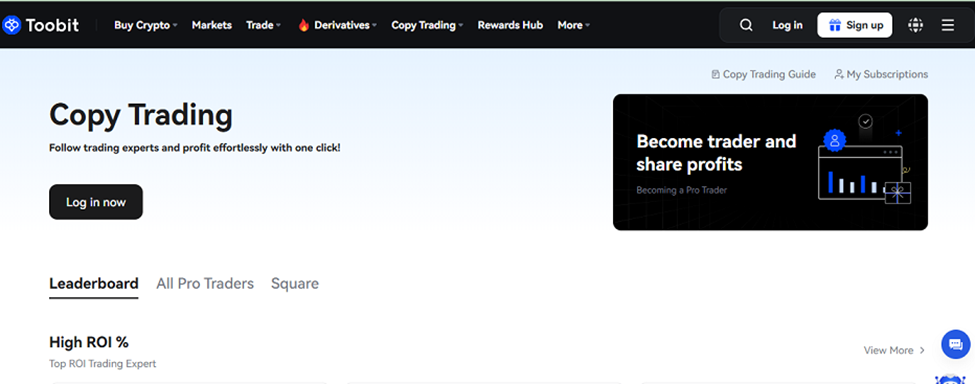Expand the More dropdown menu
Screen dimensions: 975x384
tap(574, 25)
